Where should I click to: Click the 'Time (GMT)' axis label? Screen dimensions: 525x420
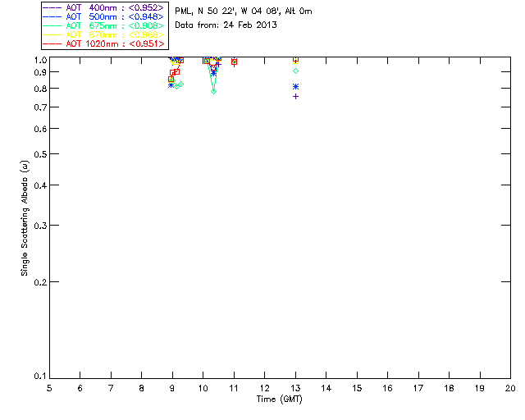click(280, 399)
